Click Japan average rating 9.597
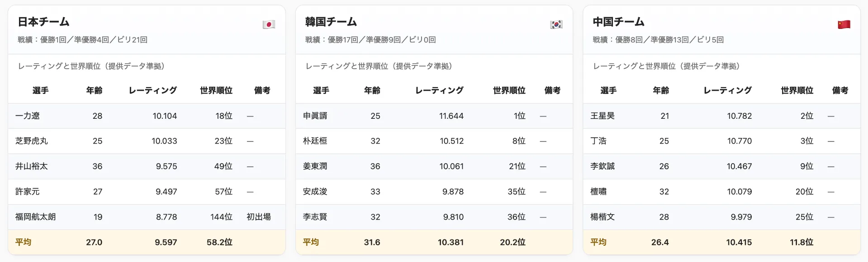The width and height of the screenshot is (868, 262). click(166, 243)
